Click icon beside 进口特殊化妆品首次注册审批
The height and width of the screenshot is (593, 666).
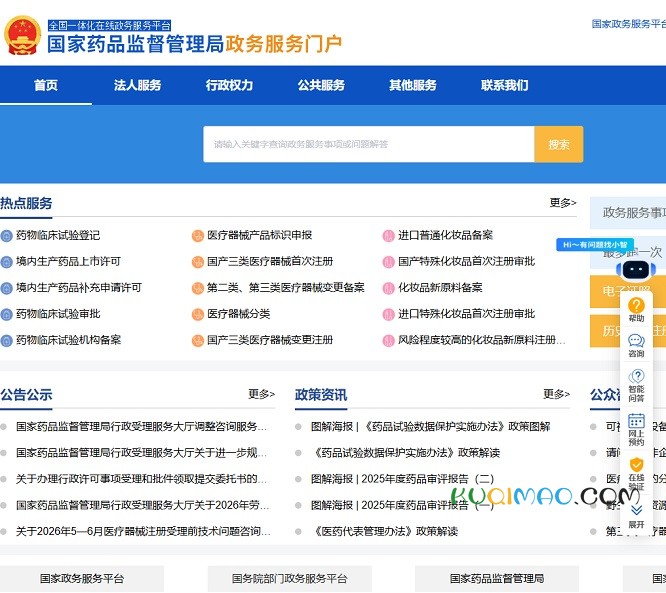pos(388,314)
